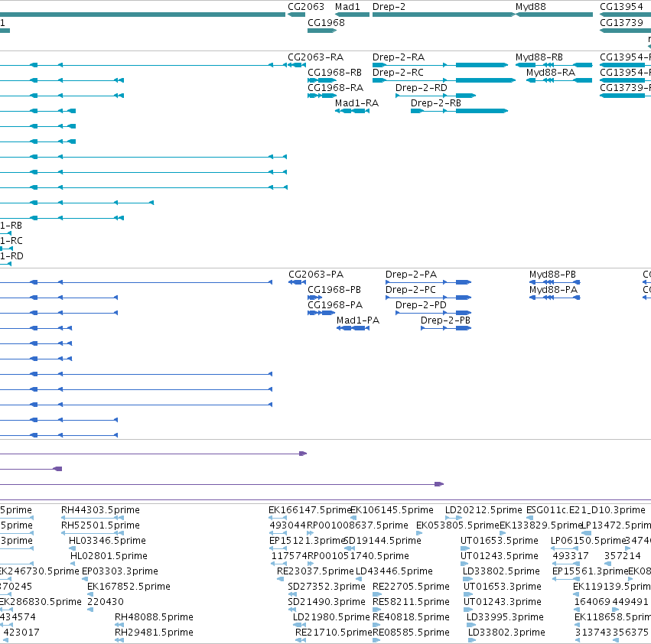Open protein Myd88-PB

552,275
